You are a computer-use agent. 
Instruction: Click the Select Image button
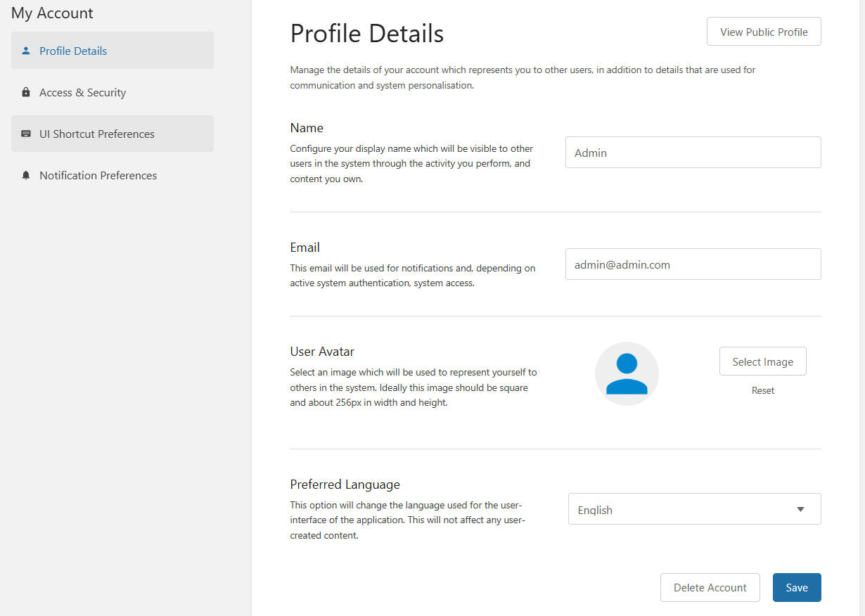point(762,361)
